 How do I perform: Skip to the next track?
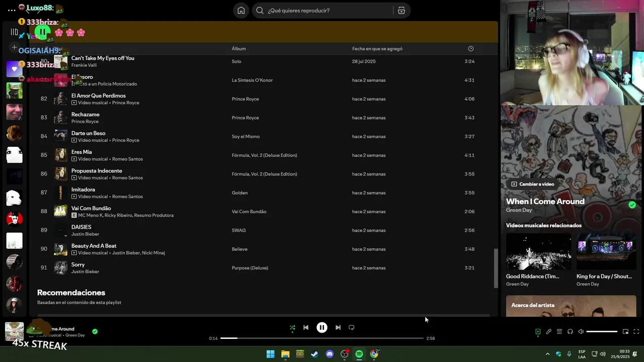click(338, 327)
